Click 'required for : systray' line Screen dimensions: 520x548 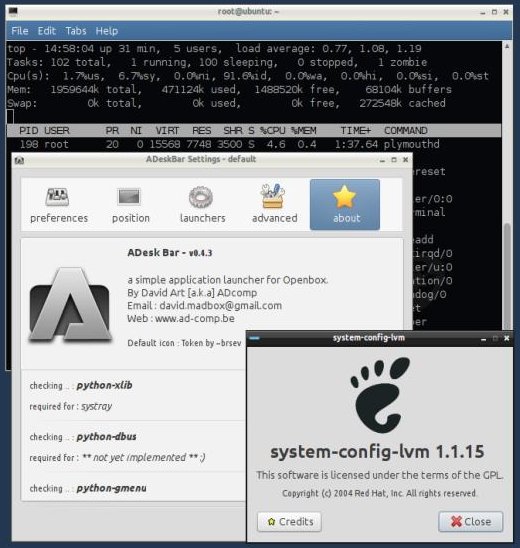71,406
